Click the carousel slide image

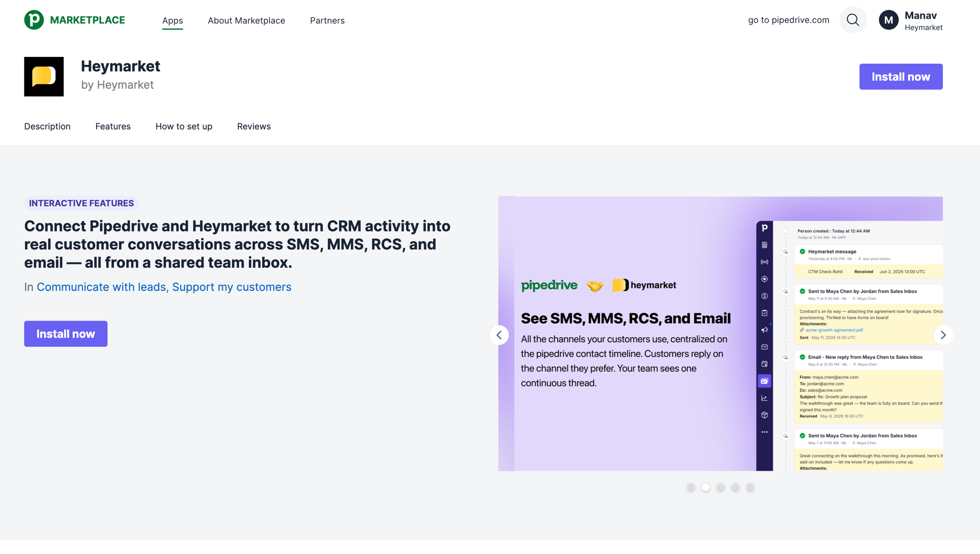[720, 334]
